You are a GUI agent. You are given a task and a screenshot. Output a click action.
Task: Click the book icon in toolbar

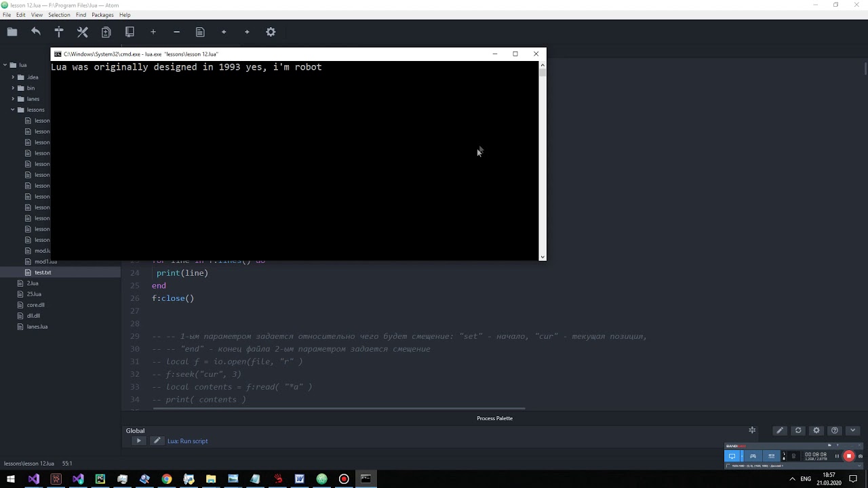click(130, 32)
